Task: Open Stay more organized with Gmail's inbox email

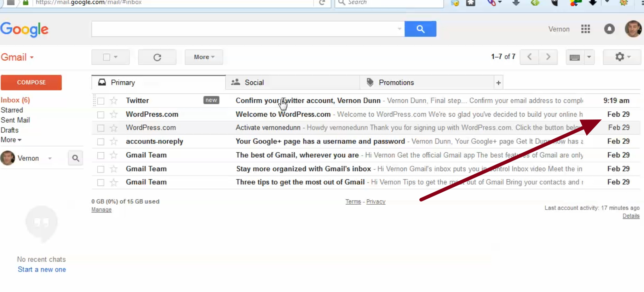Action: coord(366,169)
